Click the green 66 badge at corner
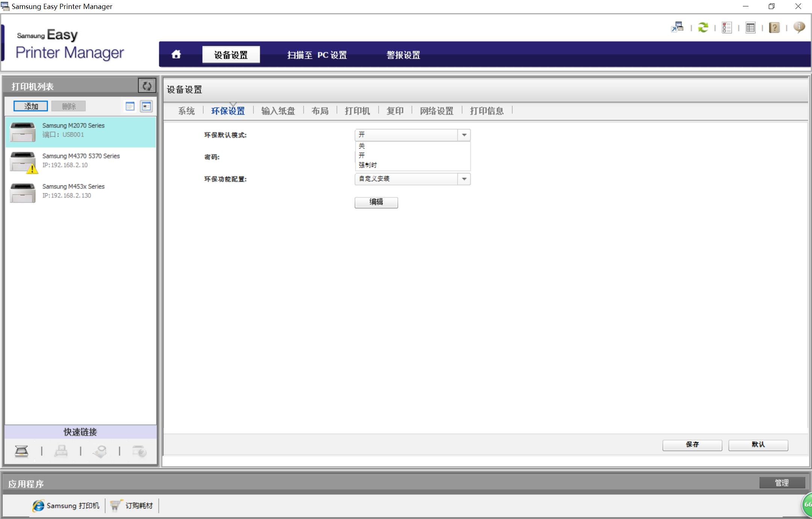Image resolution: width=812 pixels, height=519 pixels. coord(807,505)
